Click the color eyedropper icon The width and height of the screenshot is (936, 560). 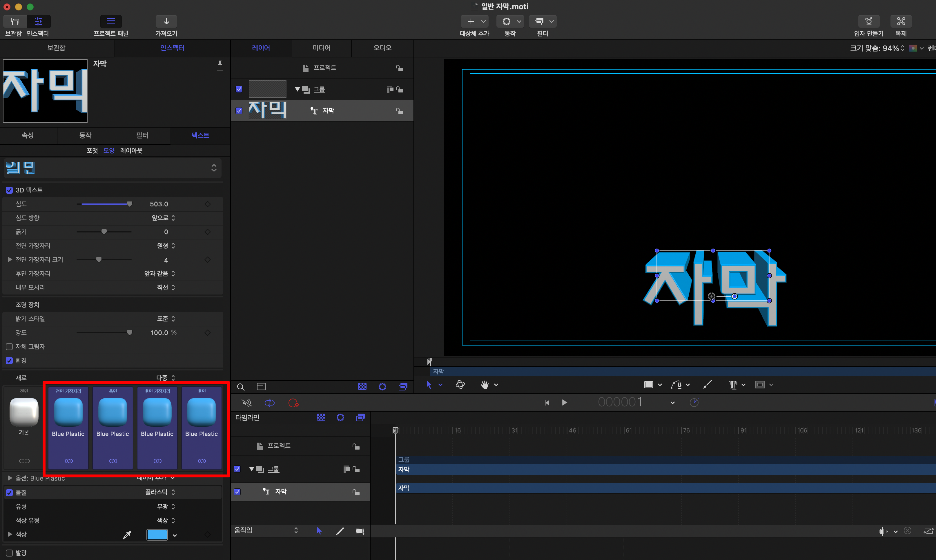(127, 534)
